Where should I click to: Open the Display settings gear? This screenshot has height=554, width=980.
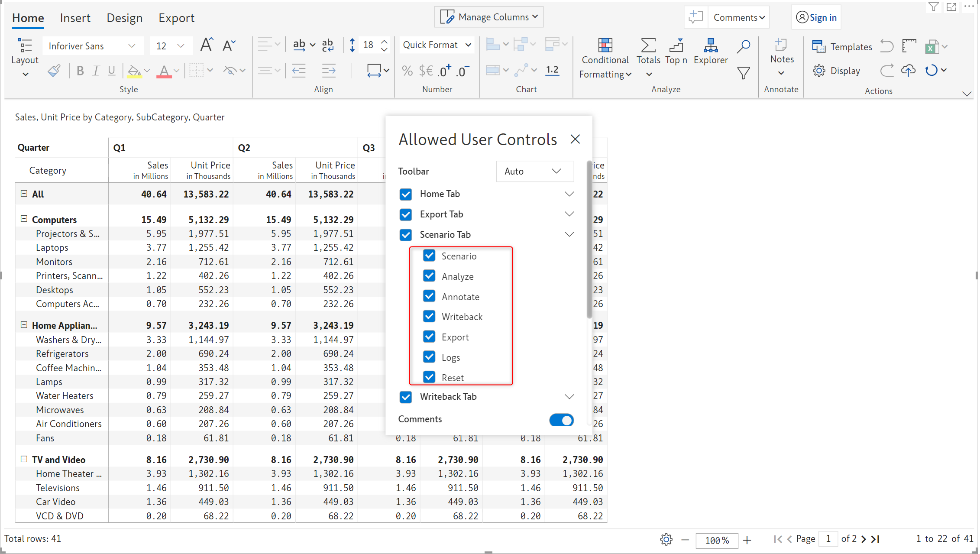[x=818, y=71]
